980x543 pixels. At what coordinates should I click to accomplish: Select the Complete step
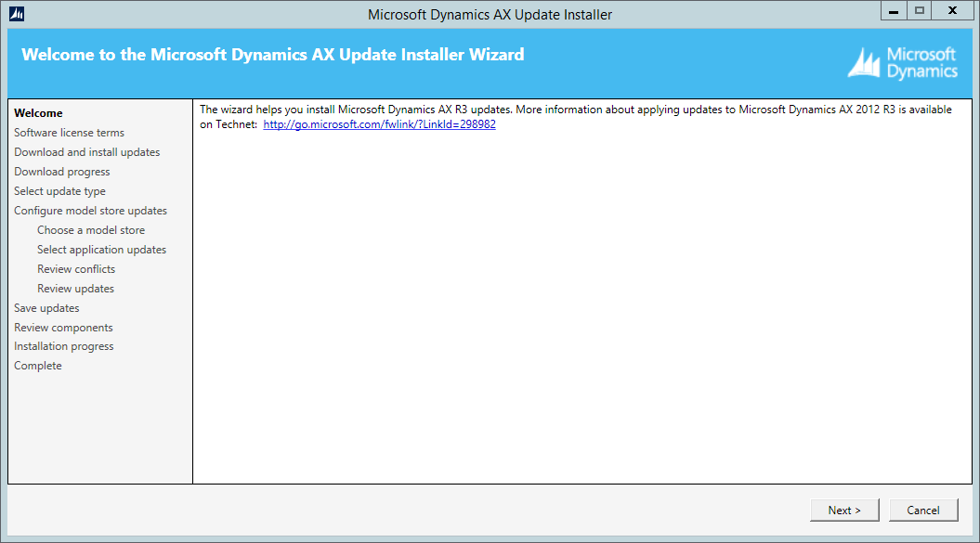pyautogui.click(x=37, y=366)
